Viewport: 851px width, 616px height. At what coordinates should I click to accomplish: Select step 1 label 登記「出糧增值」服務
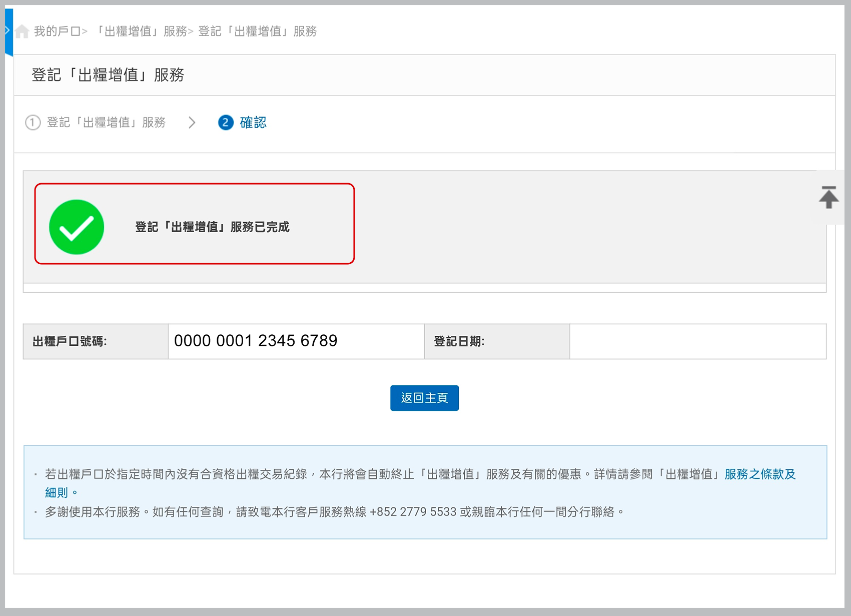tap(106, 123)
